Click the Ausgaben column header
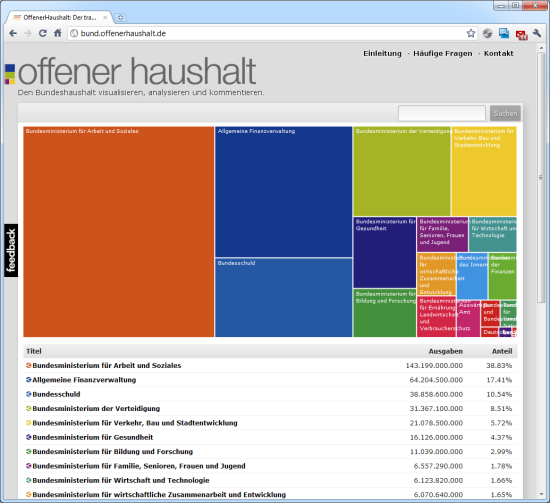 tap(445, 351)
